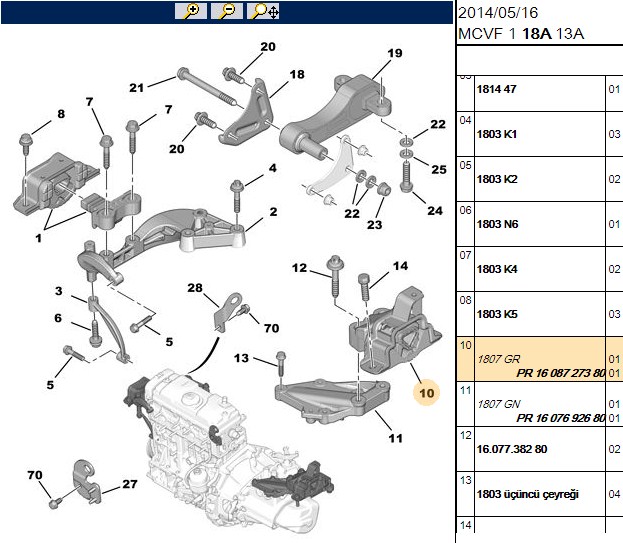Viewport: 623px width, 543px height.
Task: Click callout number 28 bracket label
Action: tap(195, 288)
